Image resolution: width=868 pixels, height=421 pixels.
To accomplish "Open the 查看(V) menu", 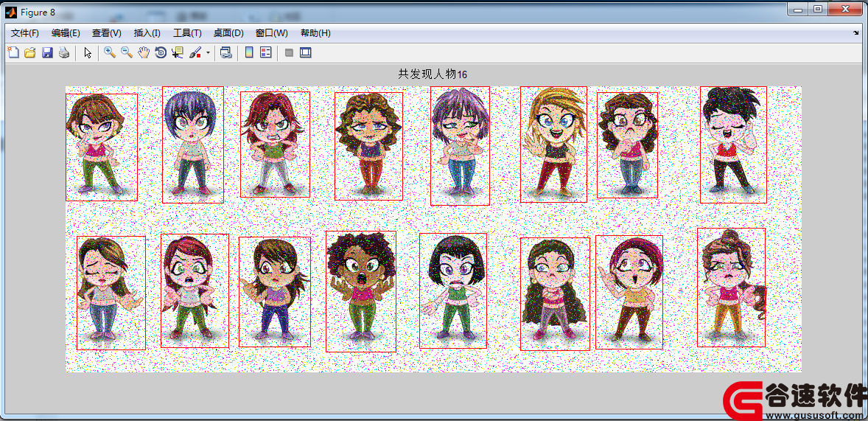I will 106,33.
